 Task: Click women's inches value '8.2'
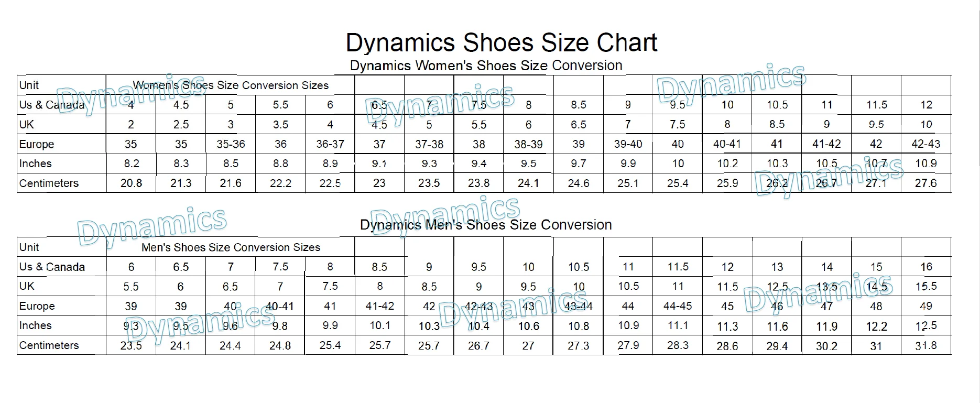coord(132,164)
